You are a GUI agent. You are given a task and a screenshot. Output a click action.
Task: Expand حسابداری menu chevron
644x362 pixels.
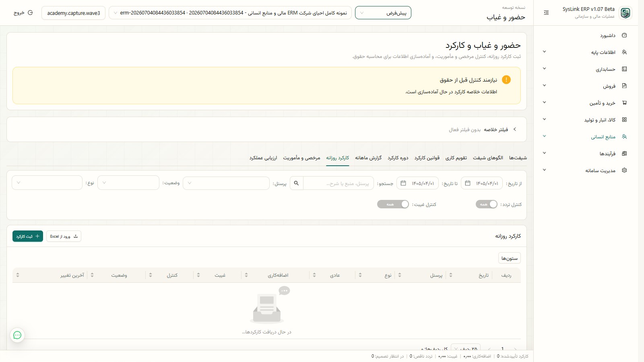point(544,69)
